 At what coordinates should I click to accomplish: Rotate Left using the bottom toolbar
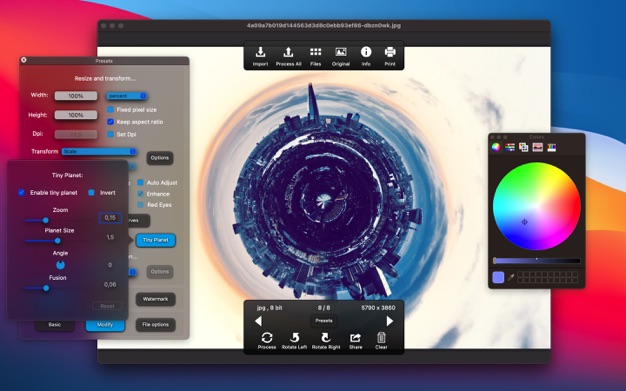point(295,338)
